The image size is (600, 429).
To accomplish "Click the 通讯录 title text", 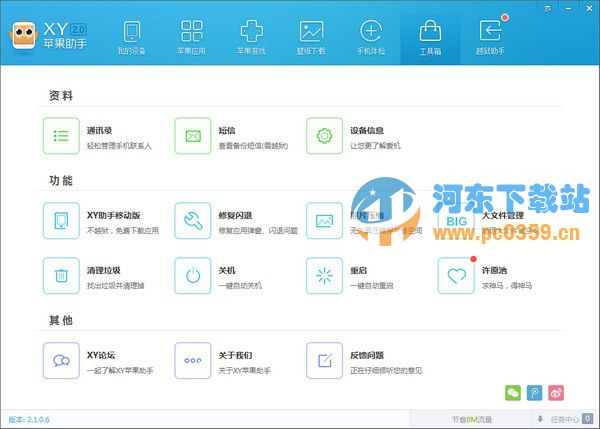I will 99,130.
